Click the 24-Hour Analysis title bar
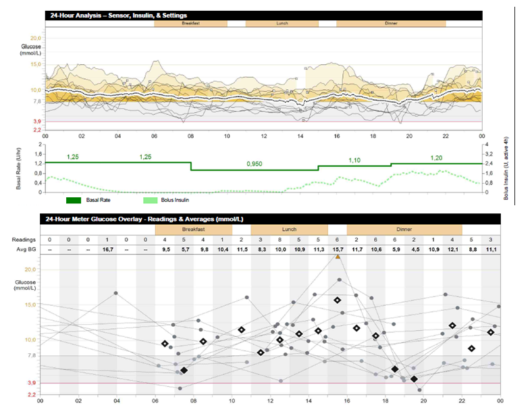This screenshot has height=420, width=532. 263,14
